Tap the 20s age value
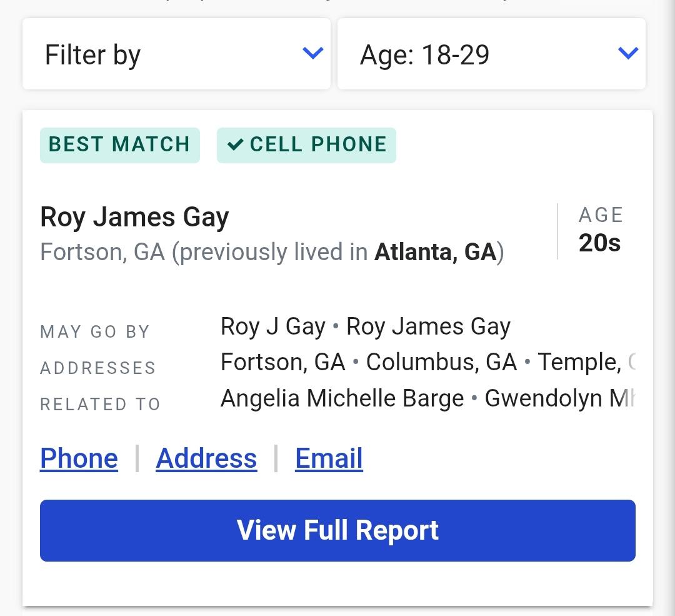 599,243
